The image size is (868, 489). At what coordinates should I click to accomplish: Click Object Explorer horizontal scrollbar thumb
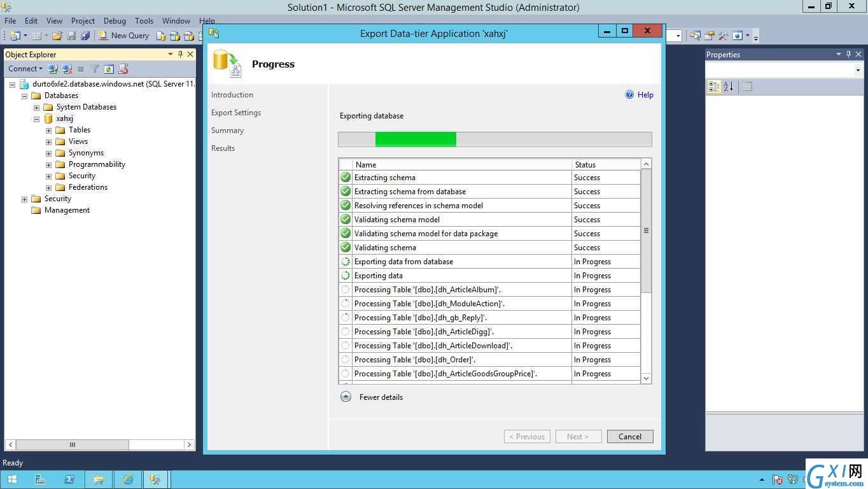click(73, 444)
